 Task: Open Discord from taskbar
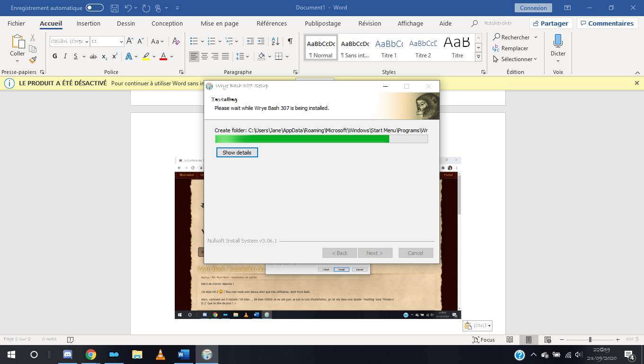pos(68,355)
